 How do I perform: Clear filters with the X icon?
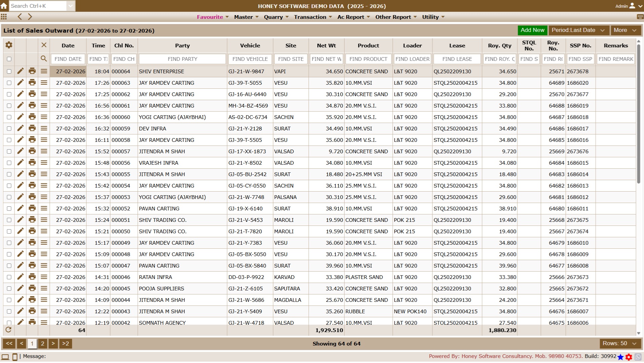pyautogui.click(x=44, y=45)
